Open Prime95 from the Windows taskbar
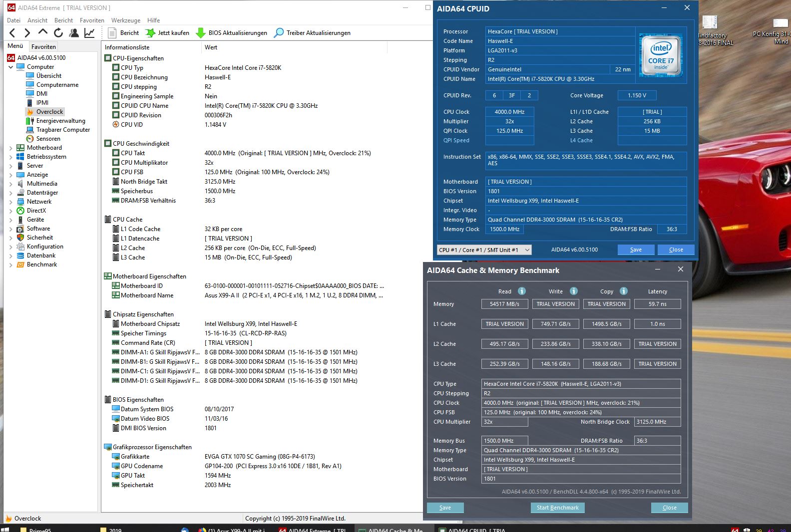This screenshot has width=791, height=532. click(36, 529)
